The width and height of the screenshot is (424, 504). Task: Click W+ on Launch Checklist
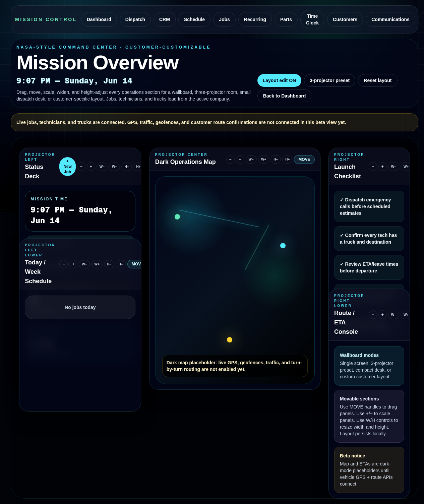[406, 167]
